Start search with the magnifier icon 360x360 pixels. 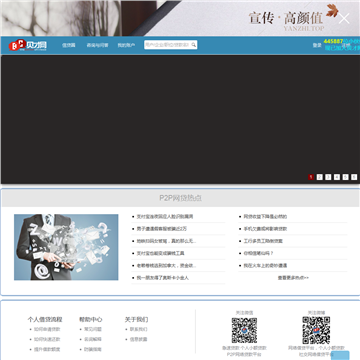(194, 45)
